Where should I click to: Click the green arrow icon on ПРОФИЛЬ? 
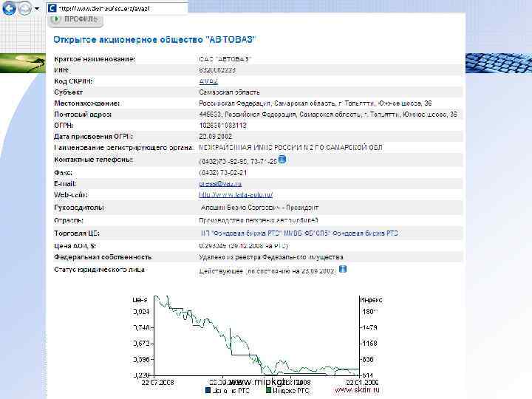click(55, 18)
